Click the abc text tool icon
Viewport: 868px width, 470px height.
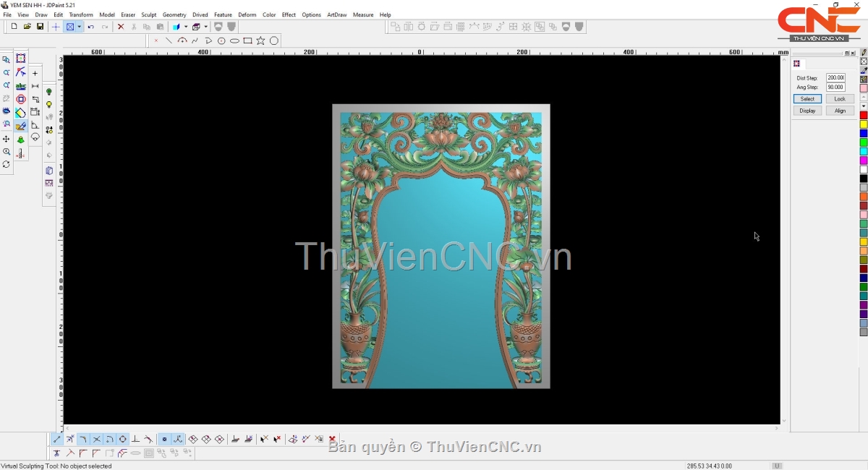[21, 86]
